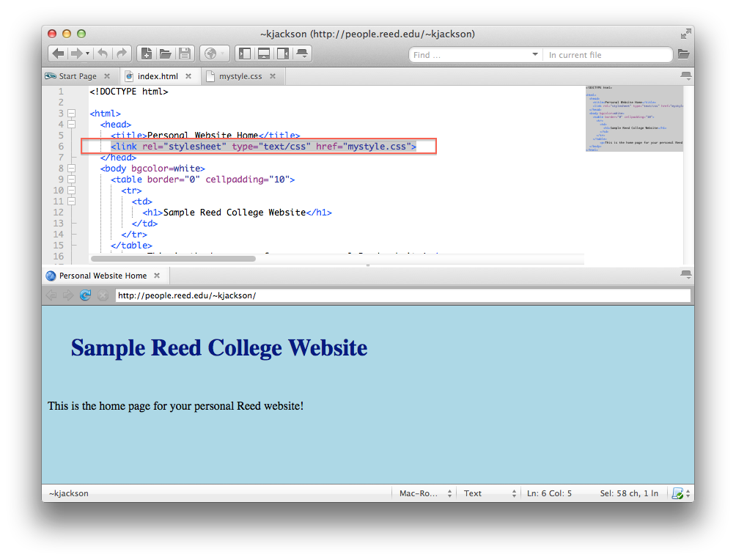Image resolution: width=736 pixels, height=560 pixels.
Task: Click the New File toolbar icon
Action: (x=147, y=54)
